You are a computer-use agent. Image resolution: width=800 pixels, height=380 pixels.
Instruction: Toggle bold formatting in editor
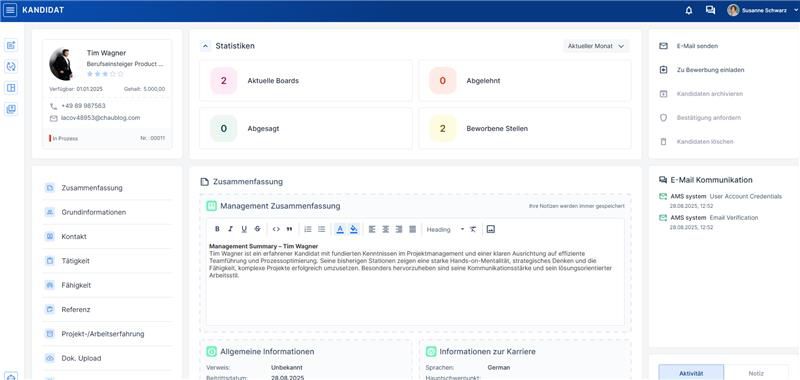217,230
